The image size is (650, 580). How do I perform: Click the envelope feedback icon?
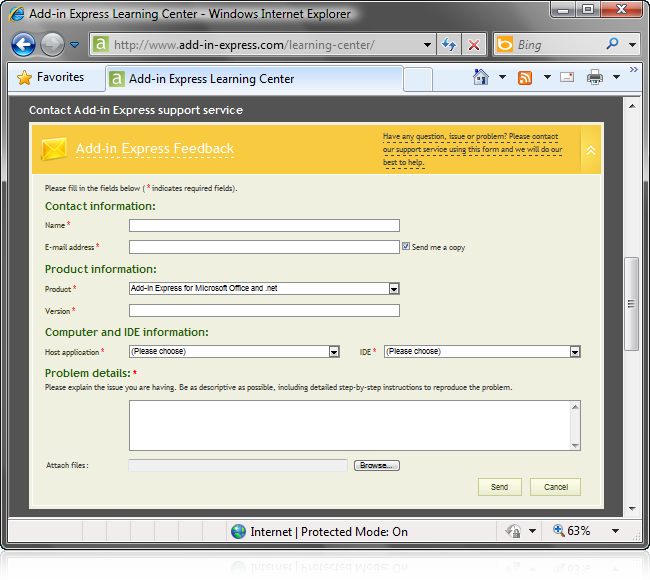[54, 149]
